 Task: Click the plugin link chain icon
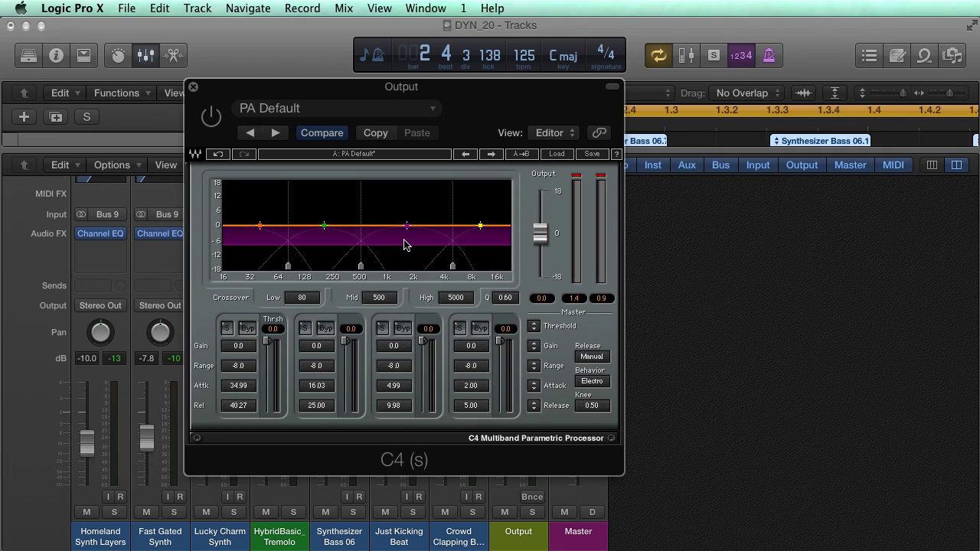tap(599, 132)
